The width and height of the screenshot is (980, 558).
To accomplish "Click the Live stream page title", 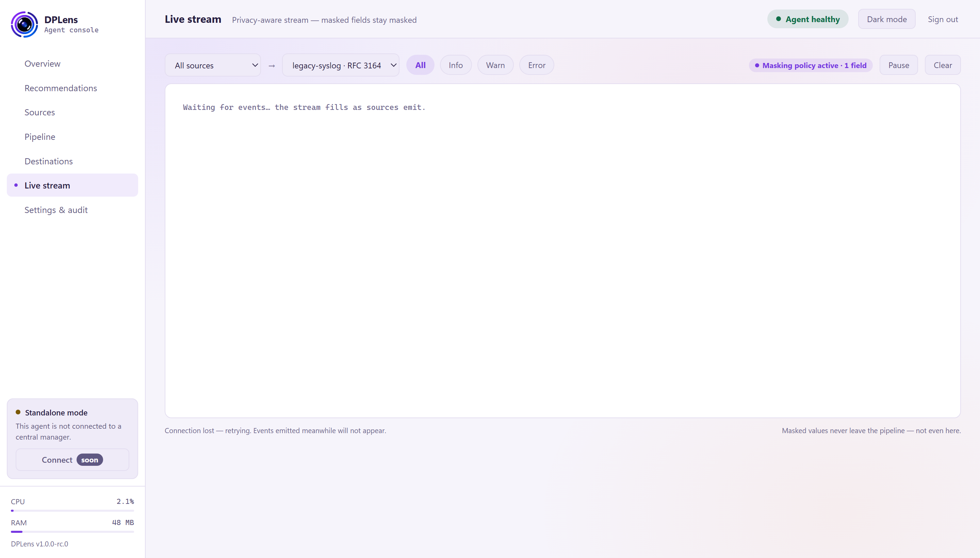I will 193,19.
